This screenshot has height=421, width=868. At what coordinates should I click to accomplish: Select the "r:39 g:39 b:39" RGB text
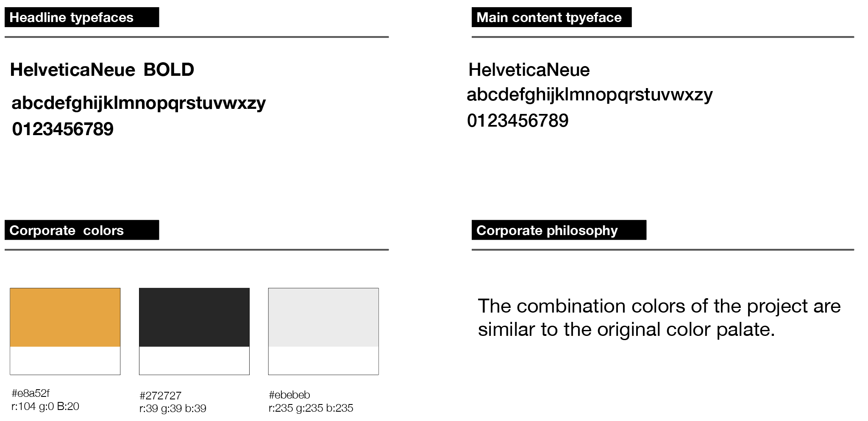172,409
